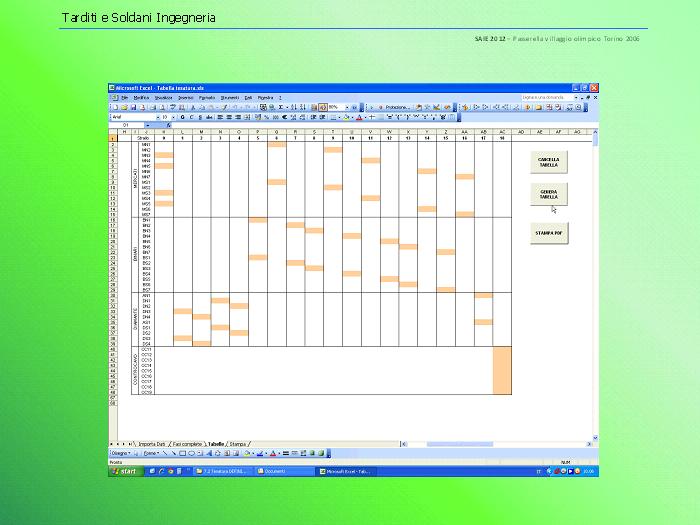Image resolution: width=700 pixels, height=525 pixels.
Task: Click the Name Box cell reference field
Action: click(x=127, y=125)
